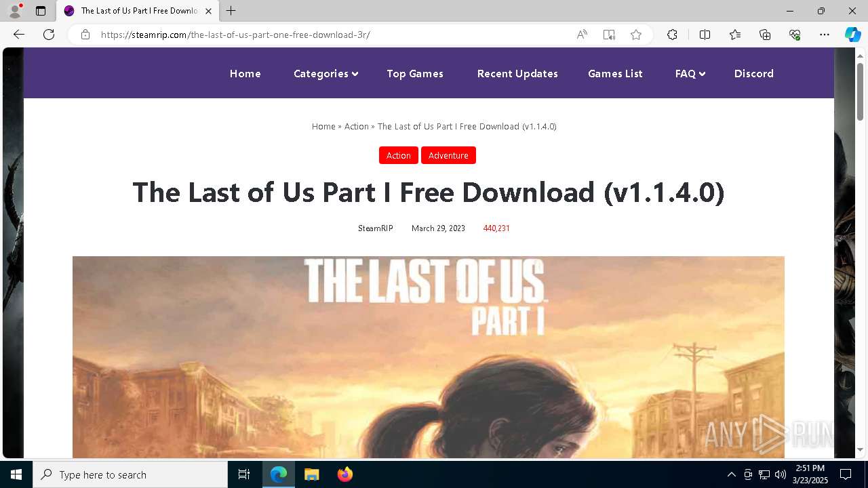Open the volume control in system tray
The width and height of the screenshot is (868, 488).
click(781, 474)
